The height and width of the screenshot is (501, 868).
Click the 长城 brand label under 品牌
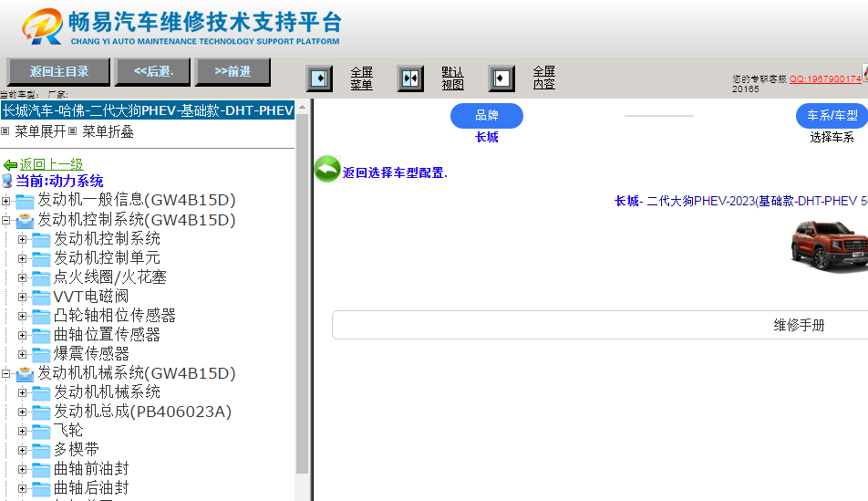(487, 138)
